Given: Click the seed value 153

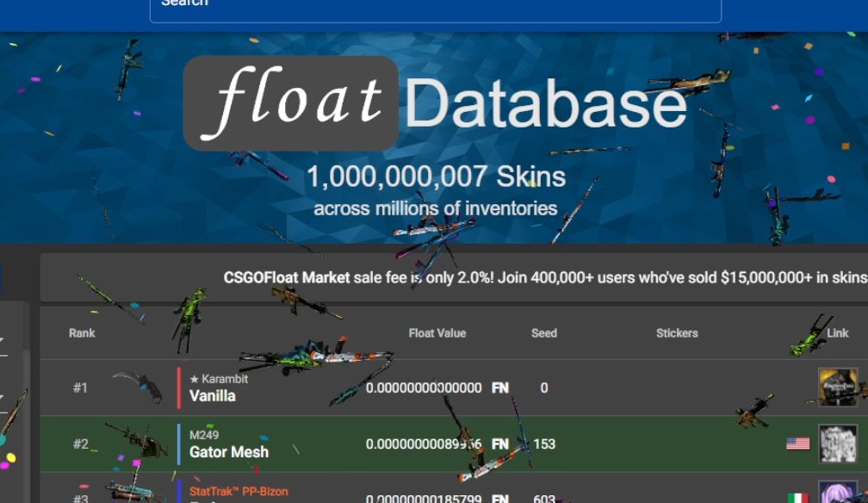Looking at the screenshot, I should coord(544,444).
